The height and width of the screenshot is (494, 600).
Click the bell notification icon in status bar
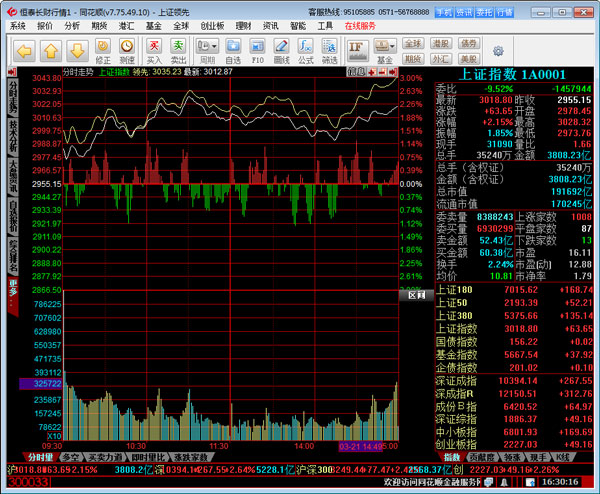504,482
